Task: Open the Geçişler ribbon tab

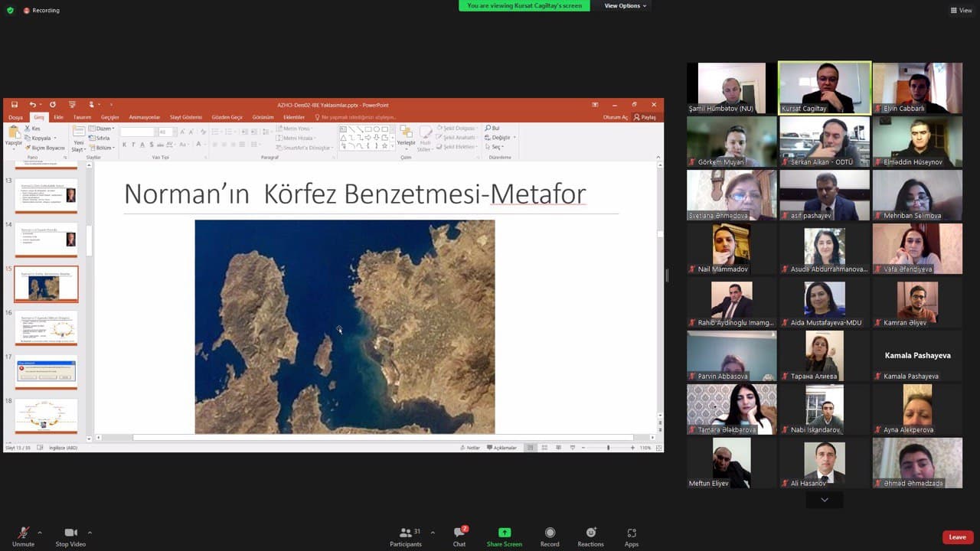Action: [110, 117]
